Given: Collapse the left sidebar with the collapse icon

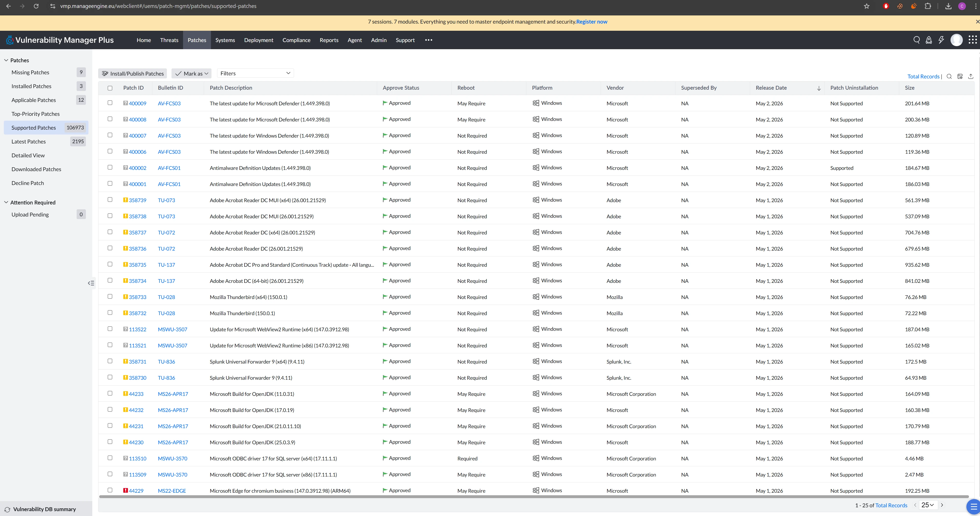Looking at the screenshot, I should tap(91, 283).
